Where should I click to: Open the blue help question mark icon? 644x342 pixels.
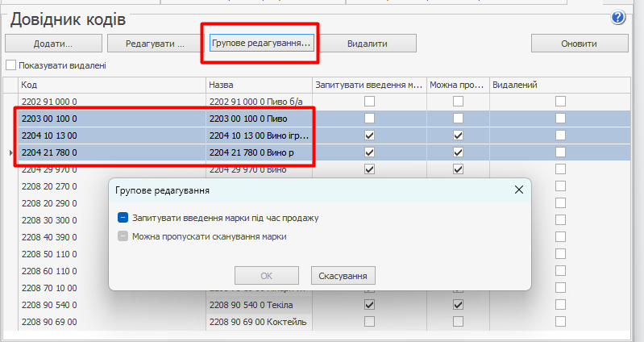pyautogui.click(x=618, y=16)
